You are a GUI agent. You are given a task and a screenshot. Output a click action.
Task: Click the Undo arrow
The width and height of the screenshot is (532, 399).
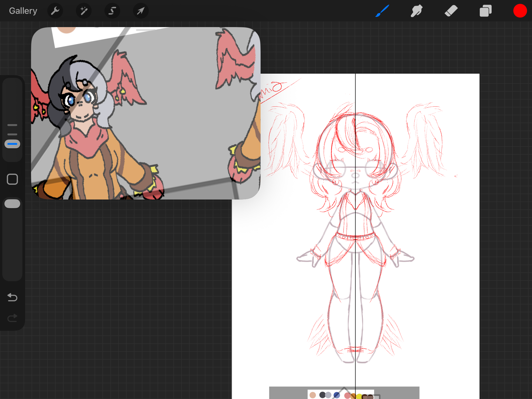click(12, 297)
